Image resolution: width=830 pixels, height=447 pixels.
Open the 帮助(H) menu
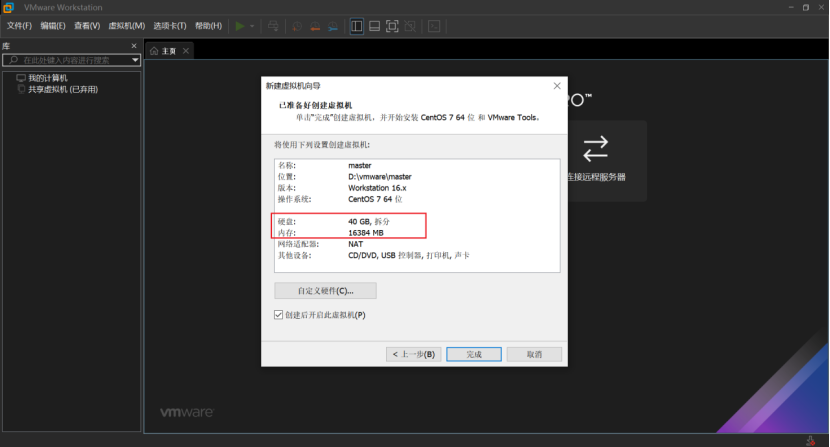coord(209,26)
